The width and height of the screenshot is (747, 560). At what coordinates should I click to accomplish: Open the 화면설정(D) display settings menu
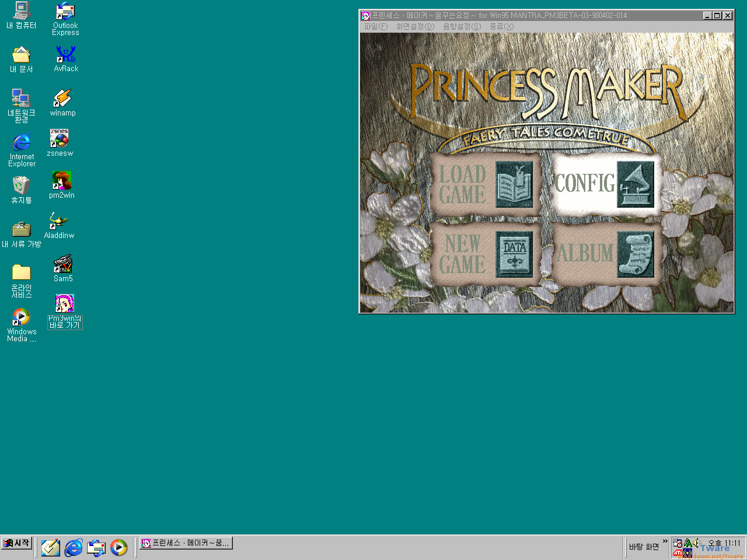[415, 27]
